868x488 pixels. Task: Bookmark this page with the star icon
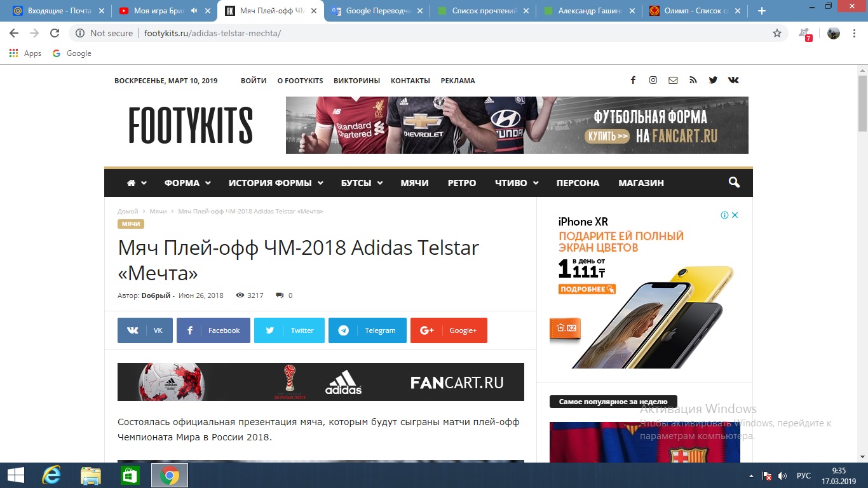(x=777, y=33)
